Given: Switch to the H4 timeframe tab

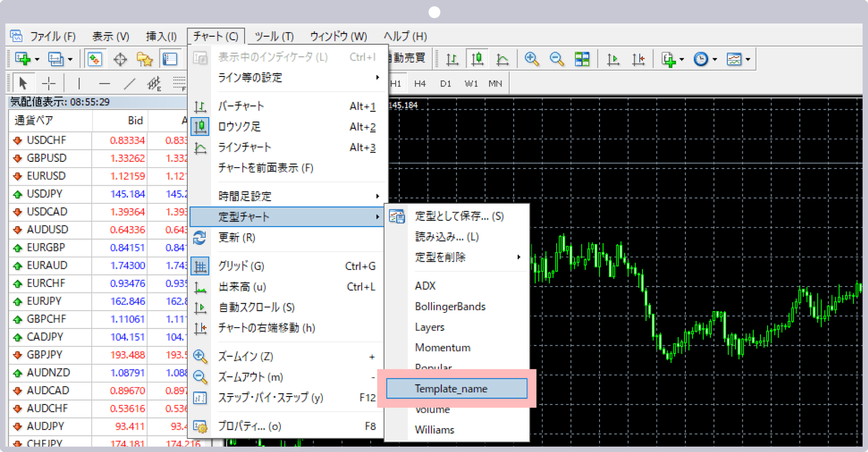Looking at the screenshot, I should coord(420,83).
